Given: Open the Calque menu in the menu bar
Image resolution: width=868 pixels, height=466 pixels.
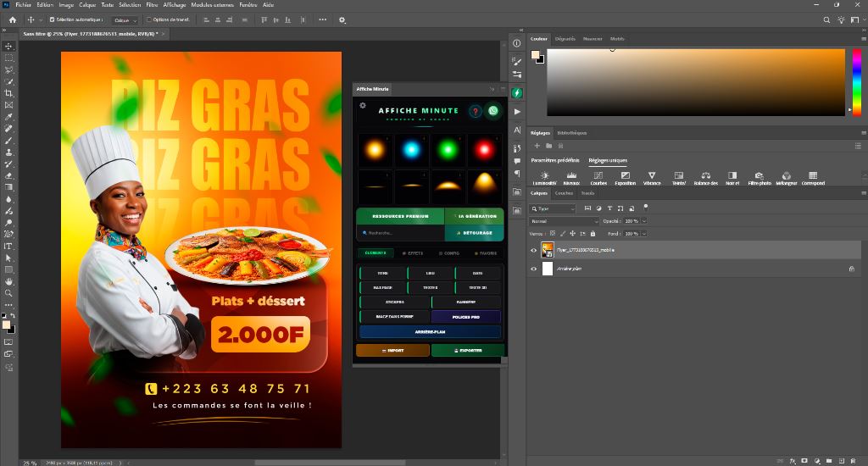Looking at the screenshot, I should 87,4.
